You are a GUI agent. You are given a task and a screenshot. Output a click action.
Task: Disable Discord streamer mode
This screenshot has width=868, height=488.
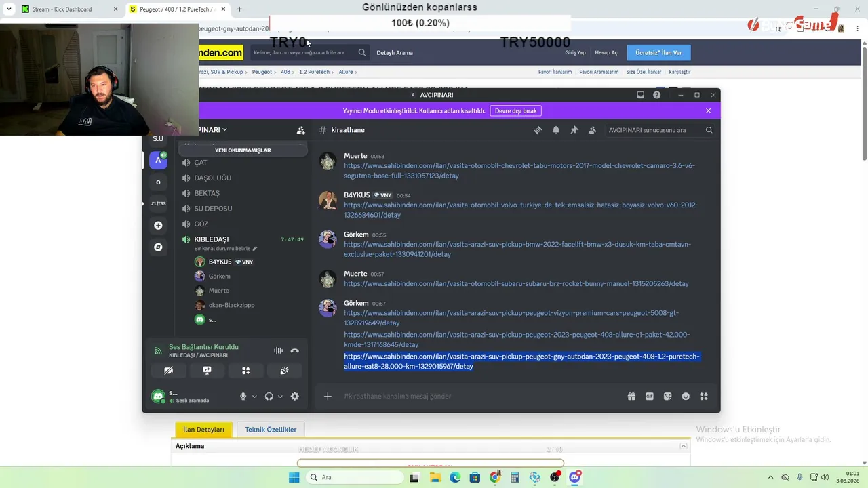[516, 110]
